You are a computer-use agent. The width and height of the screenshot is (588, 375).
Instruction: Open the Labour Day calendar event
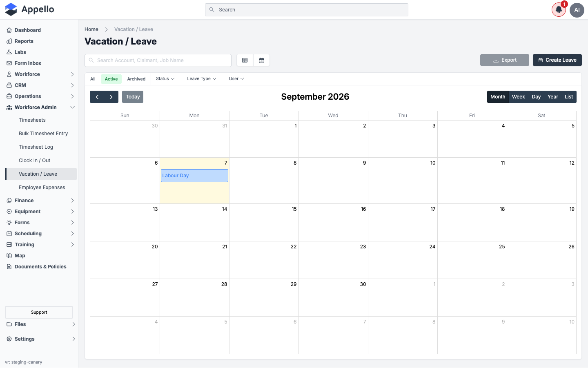pos(194,176)
